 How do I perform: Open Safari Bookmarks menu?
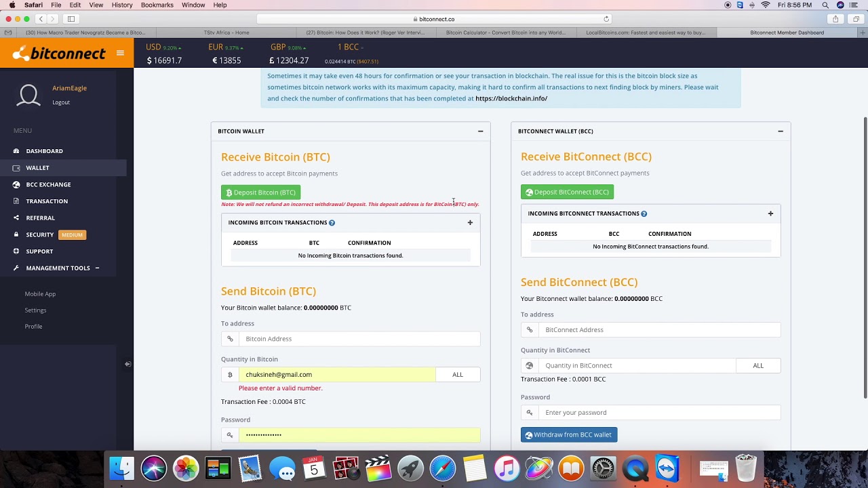(x=157, y=5)
